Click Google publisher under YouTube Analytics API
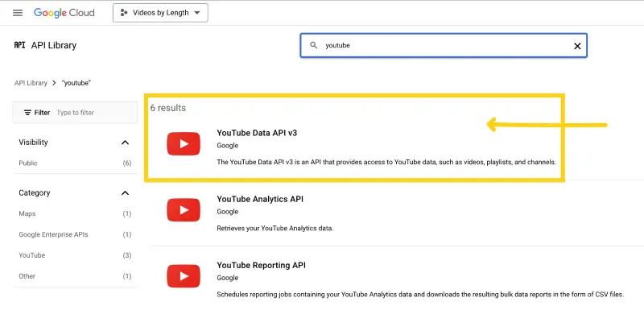Viewport: 644px width, 310px height. point(228,212)
